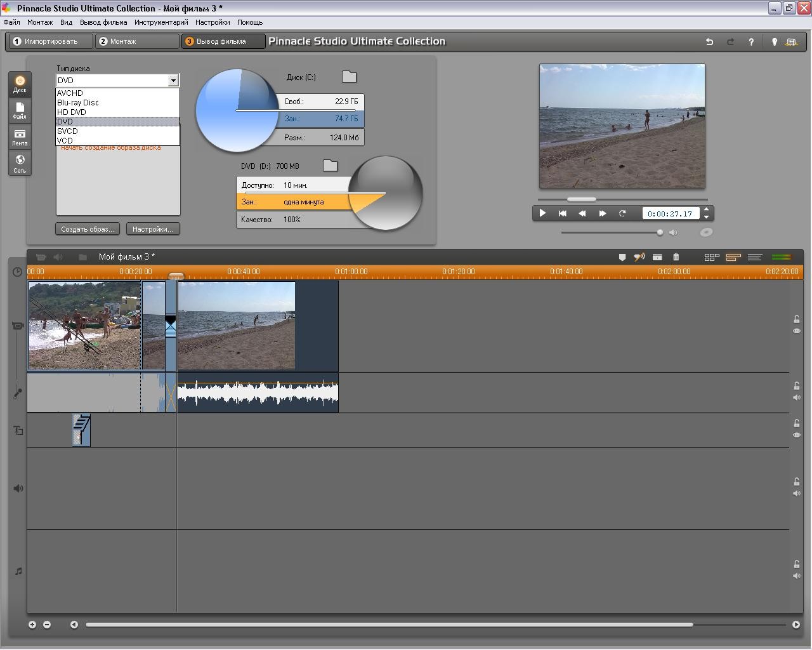Switch to Text list view icon

point(755,257)
